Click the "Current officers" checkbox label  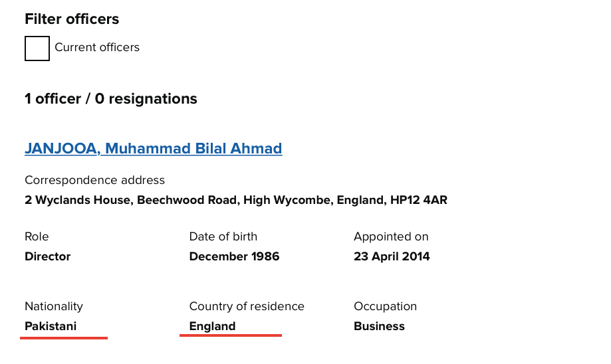click(x=97, y=48)
